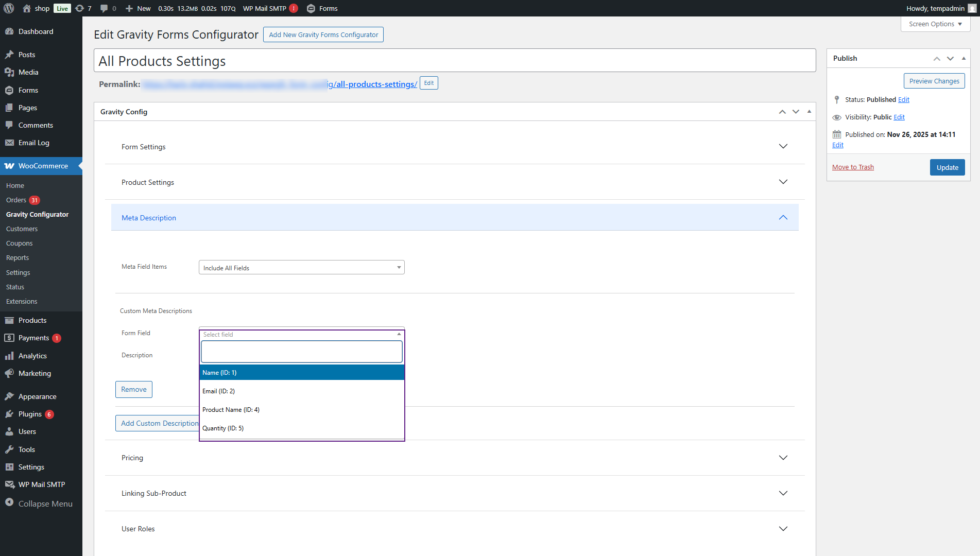Screen dimensions: 980x556
Task: Click the Email Log envelope icon
Action: (x=9, y=143)
